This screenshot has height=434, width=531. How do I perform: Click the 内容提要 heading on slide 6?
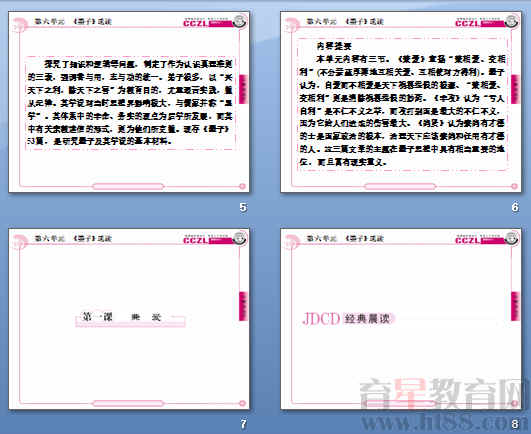(x=334, y=46)
